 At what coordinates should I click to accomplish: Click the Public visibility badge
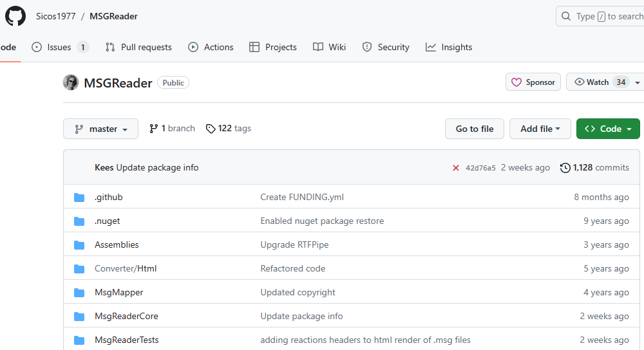(173, 83)
